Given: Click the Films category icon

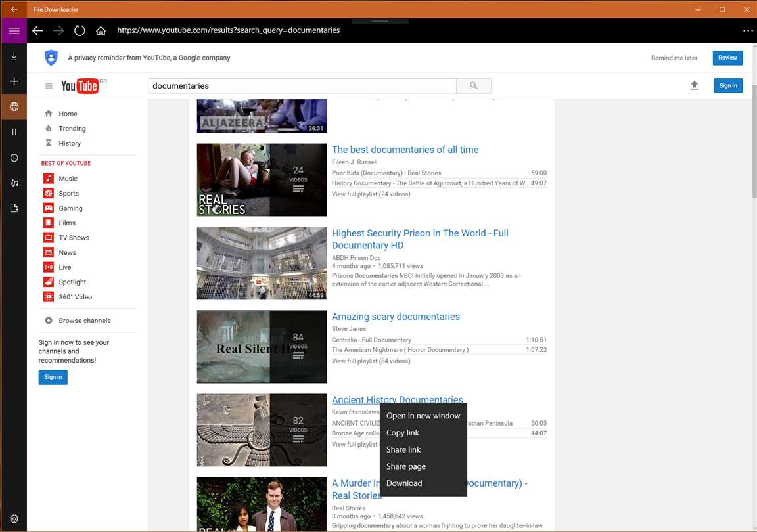Looking at the screenshot, I should pyautogui.click(x=49, y=223).
